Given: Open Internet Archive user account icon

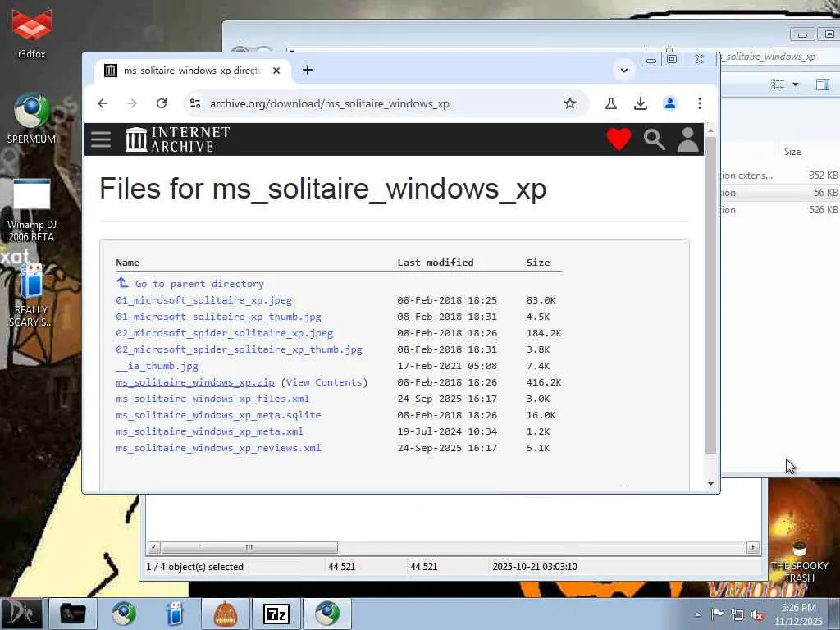Looking at the screenshot, I should pos(688,139).
